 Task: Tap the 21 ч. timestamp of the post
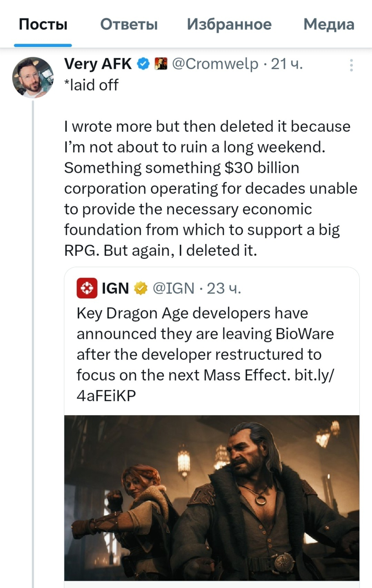pyautogui.click(x=287, y=64)
